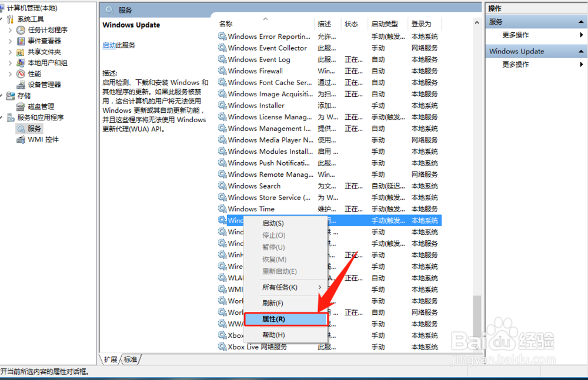Select Windows Remote Management service row
The width and height of the screenshot is (588, 380).
pyautogui.click(x=329, y=174)
